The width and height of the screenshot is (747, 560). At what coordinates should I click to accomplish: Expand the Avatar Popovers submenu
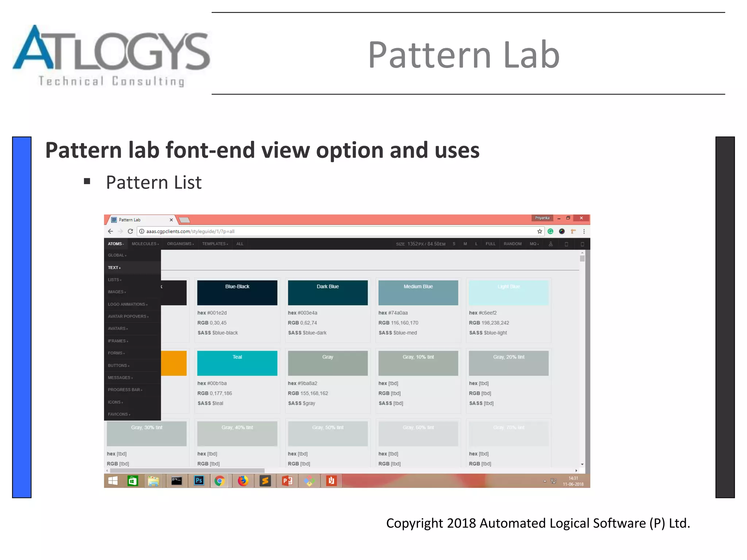132,316
